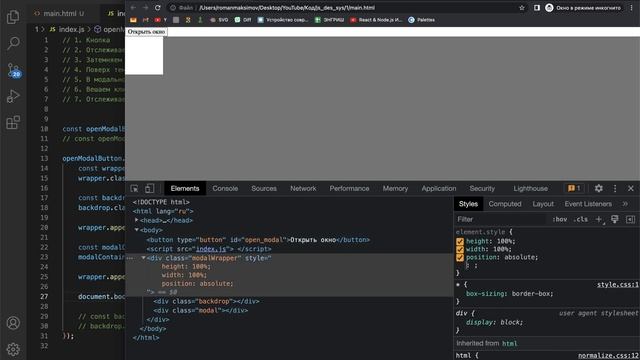Switch to the Console tab
The image size is (640, 360).
tap(225, 188)
